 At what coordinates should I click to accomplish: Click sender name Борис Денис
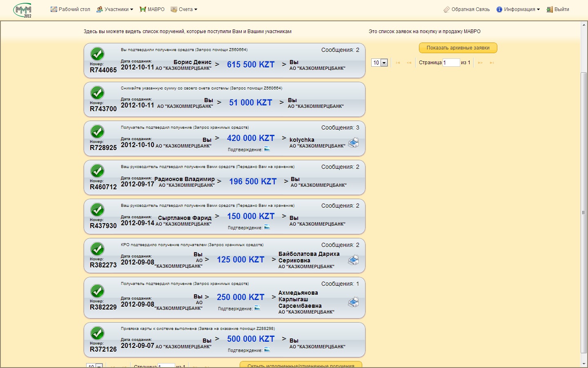[192, 62]
